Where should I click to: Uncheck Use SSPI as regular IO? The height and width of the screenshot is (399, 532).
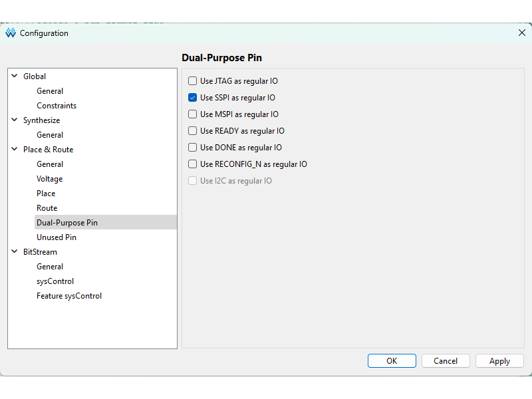193,98
